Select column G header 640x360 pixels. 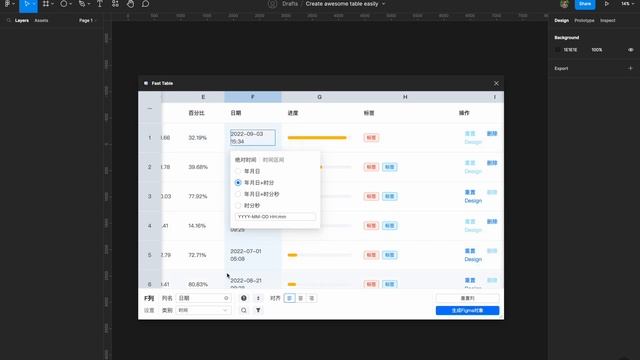[x=319, y=97]
